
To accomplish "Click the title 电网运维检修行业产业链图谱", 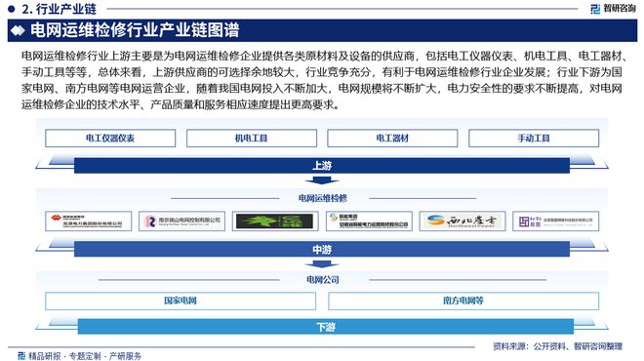I will [135, 30].
